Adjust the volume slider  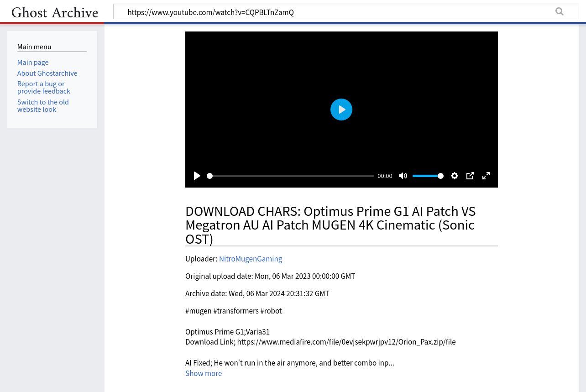(x=428, y=176)
